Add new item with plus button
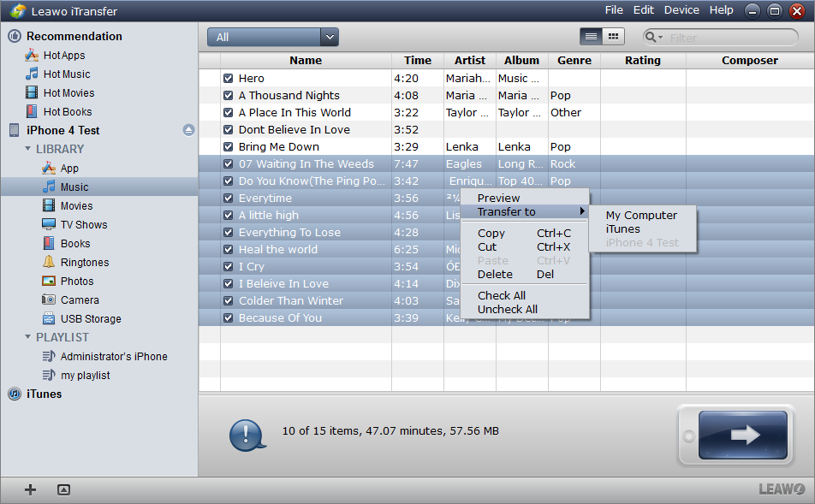Image resolution: width=815 pixels, height=504 pixels. (x=31, y=489)
